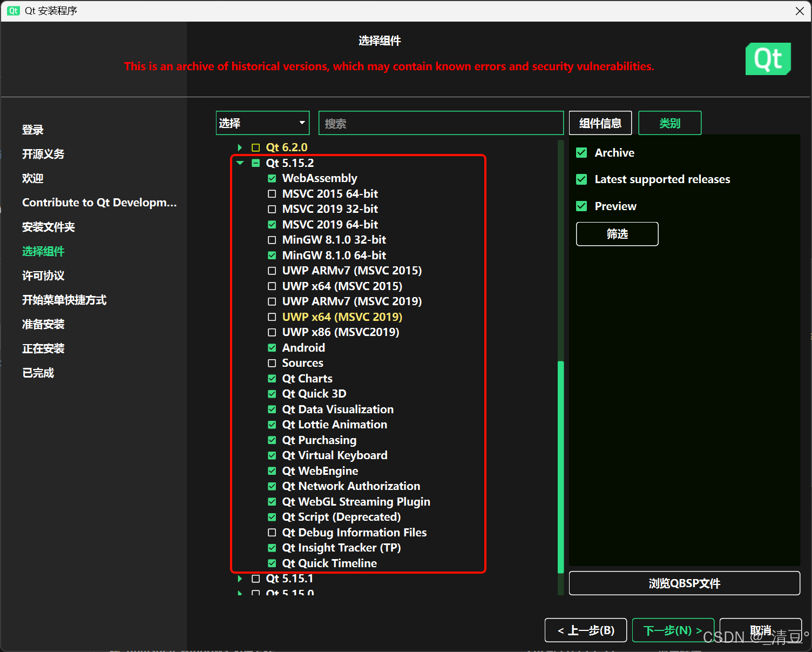Image resolution: width=812 pixels, height=652 pixels.
Task: Select the 登录 step in sidebar
Action: [33, 130]
